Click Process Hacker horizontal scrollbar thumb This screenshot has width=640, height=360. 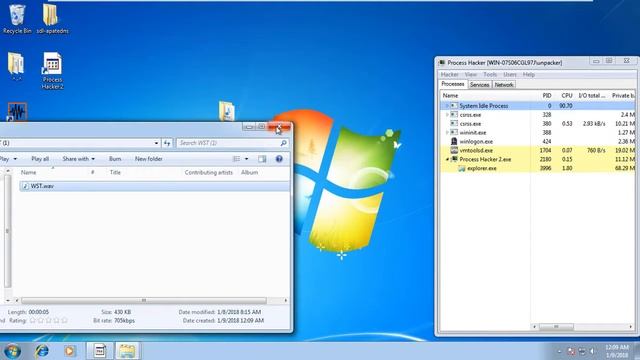[x=556, y=327]
